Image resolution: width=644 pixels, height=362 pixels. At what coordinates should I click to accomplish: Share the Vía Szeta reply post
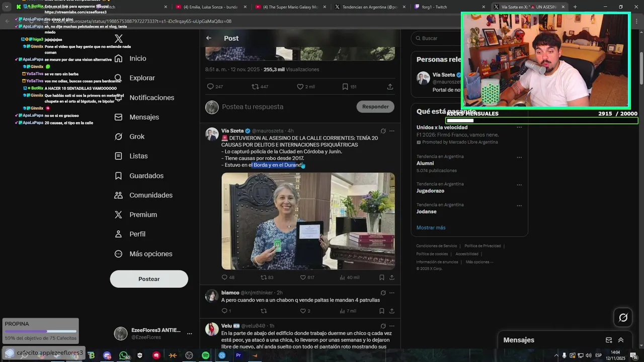pos(391,277)
